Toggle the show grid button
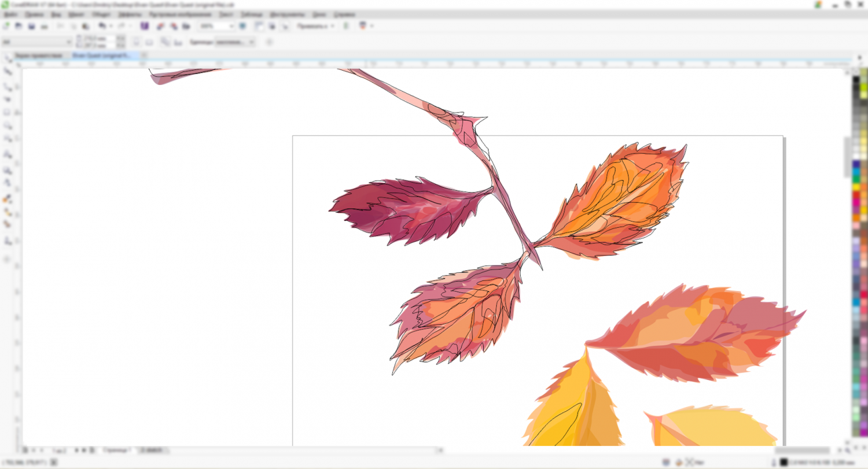 [271, 26]
